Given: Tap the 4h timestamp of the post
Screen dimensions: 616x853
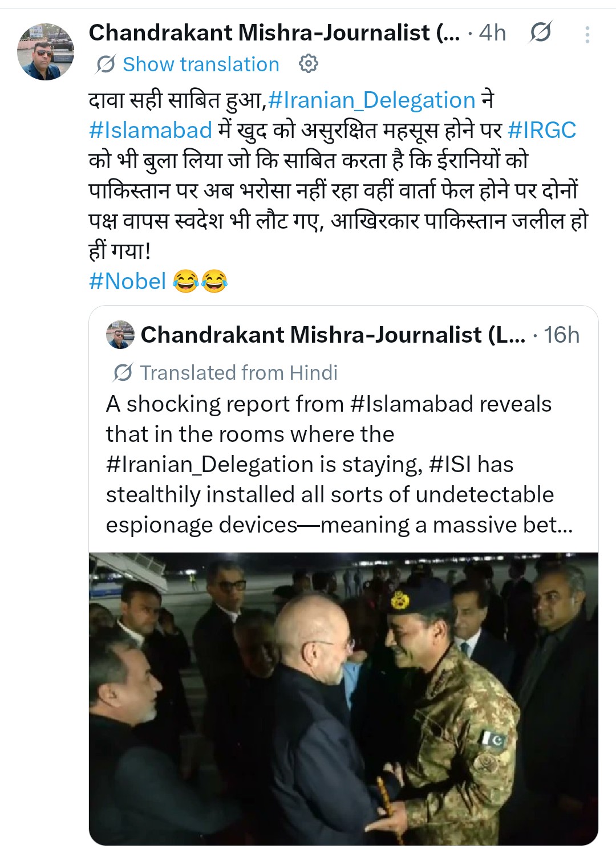Looking at the screenshot, I should [x=492, y=33].
